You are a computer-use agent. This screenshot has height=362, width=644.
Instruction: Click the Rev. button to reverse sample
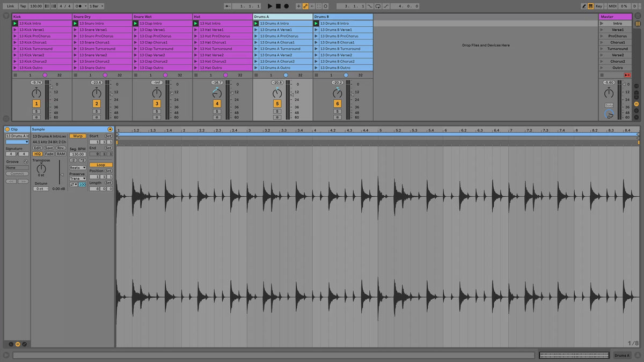tap(61, 148)
